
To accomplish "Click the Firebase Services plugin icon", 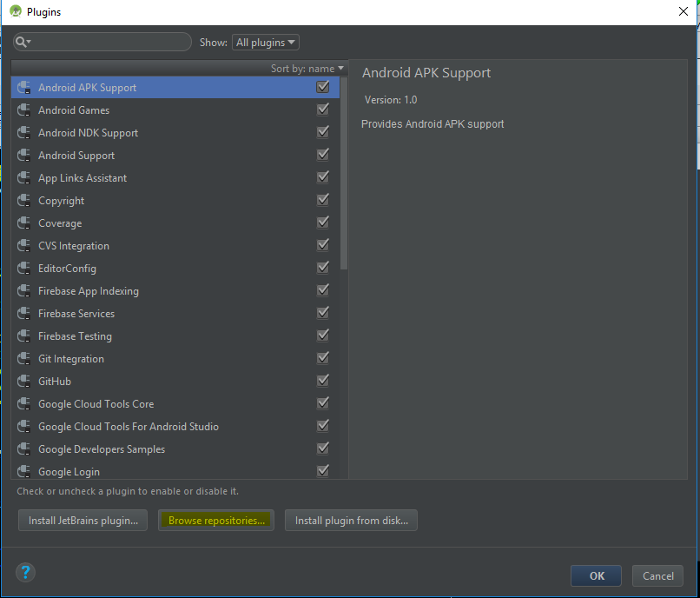I will 23,314.
